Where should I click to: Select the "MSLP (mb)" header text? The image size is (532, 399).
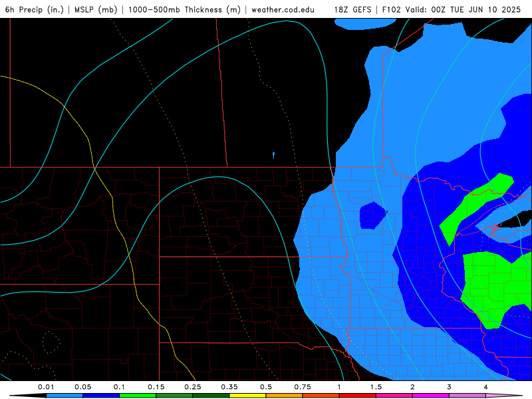96,9
